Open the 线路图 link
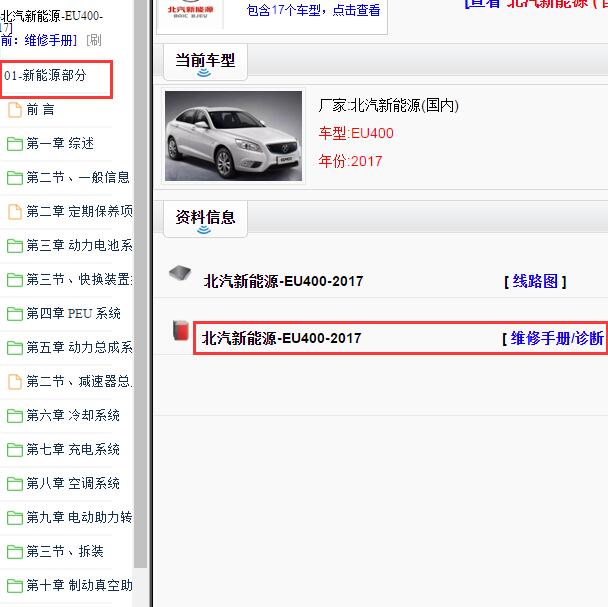This screenshot has height=607, width=608. (x=536, y=282)
